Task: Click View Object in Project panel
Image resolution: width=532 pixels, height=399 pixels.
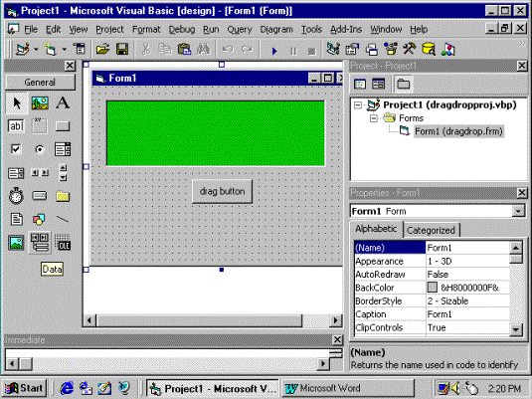Action: 378,84
